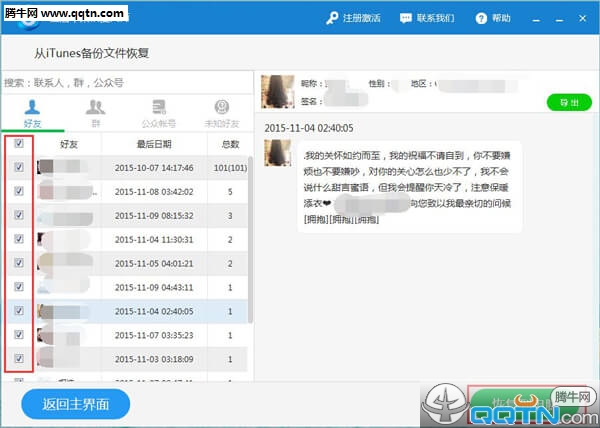600x428 pixels.
Task: Uncheck the row dated 2015-11-05 04:01:21
Action: coord(18,263)
